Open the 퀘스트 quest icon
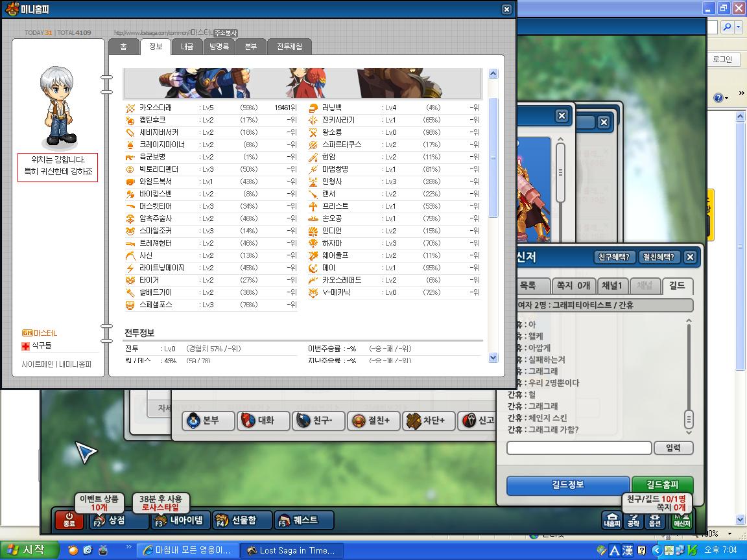The width and height of the screenshot is (747, 560). [x=304, y=520]
